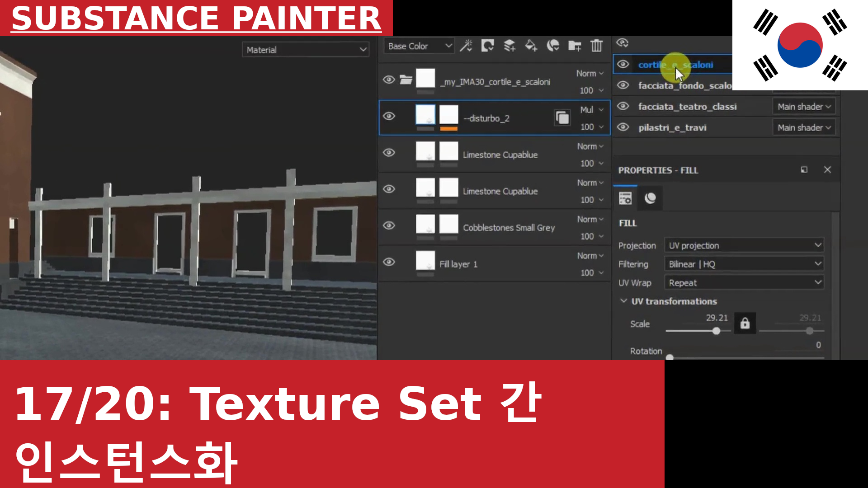Click the Scale slider handle at 29.21

[716, 331]
